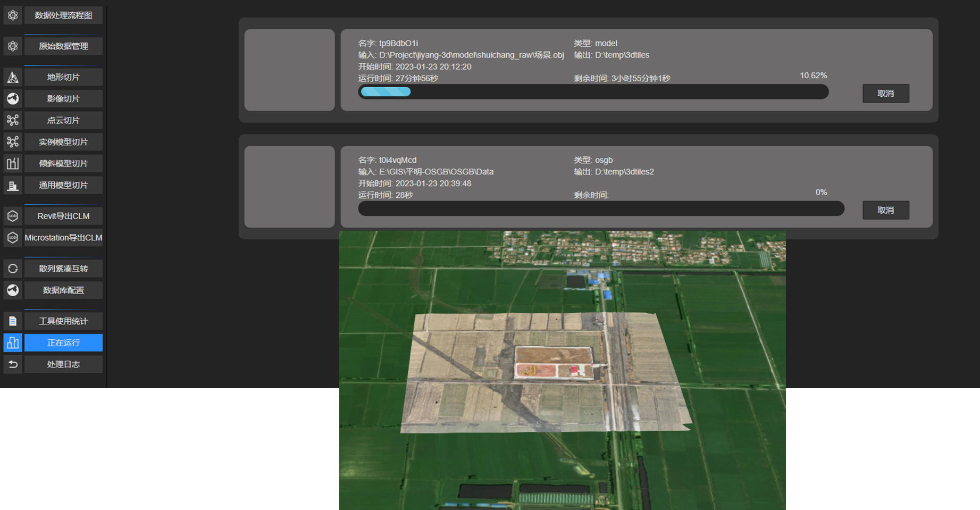Click the processing log (处理日志) back-arrow icon
The width and height of the screenshot is (980, 510).
coord(13,364)
